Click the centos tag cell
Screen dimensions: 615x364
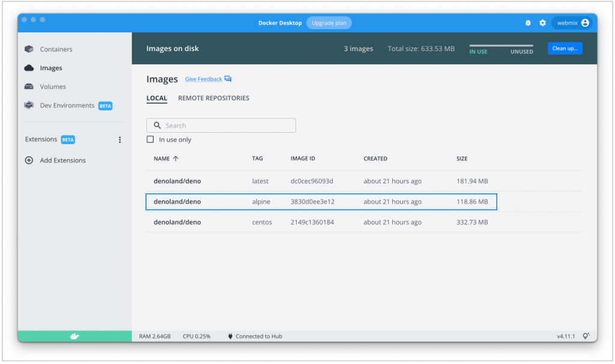coord(262,222)
